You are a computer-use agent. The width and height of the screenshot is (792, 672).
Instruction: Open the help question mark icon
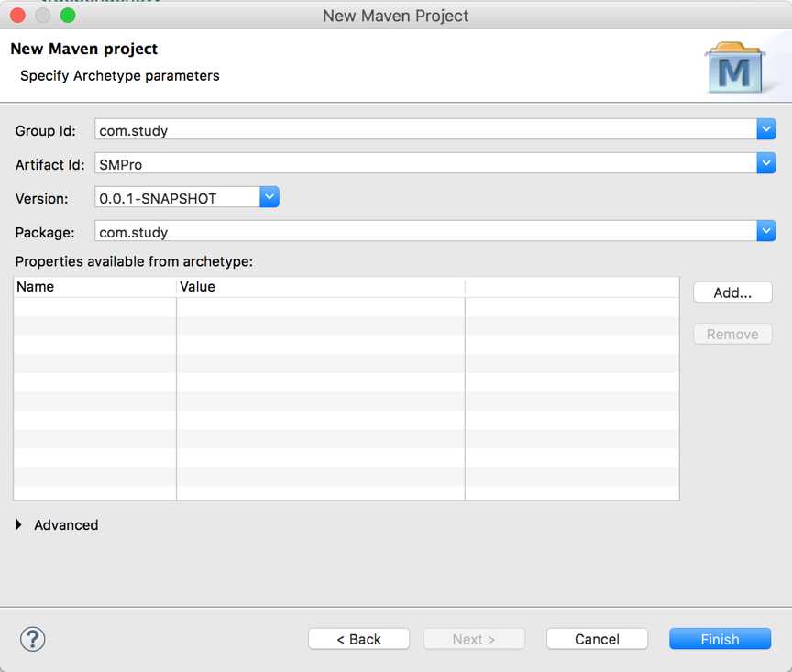(33, 639)
